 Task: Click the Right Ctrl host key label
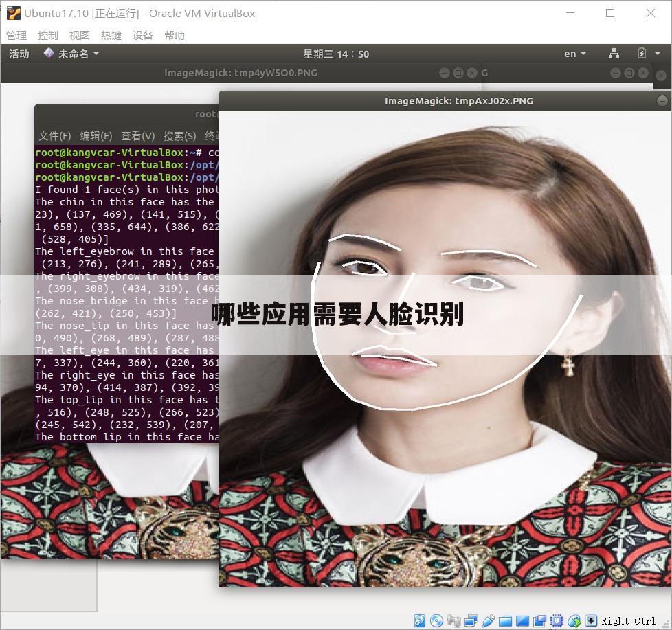[x=628, y=621]
